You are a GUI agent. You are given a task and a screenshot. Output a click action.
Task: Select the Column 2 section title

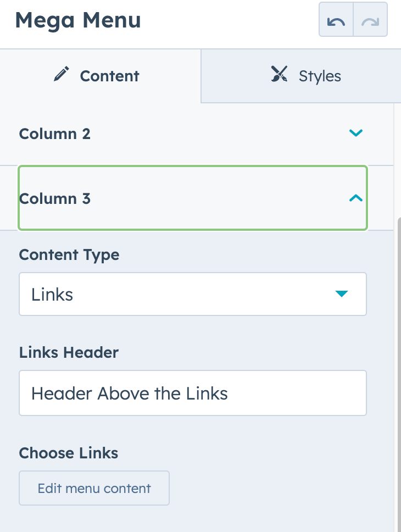point(55,134)
